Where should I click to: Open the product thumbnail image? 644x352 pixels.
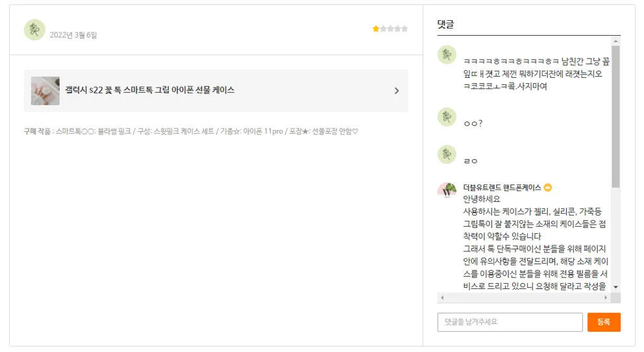pos(45,91)
